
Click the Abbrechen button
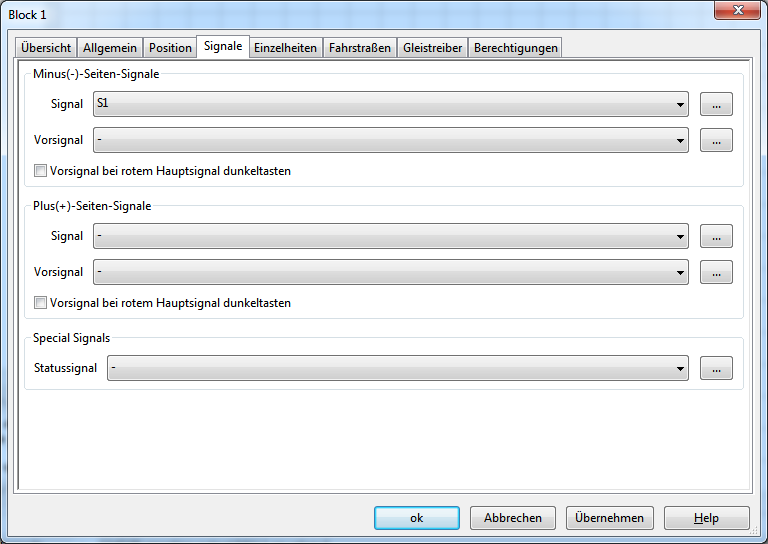click(513, 518)
